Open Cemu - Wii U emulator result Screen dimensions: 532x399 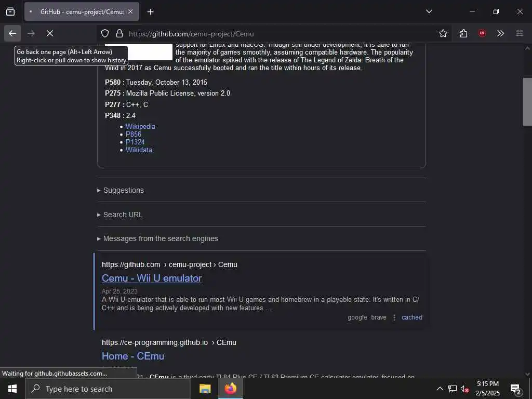click(152, 278)
